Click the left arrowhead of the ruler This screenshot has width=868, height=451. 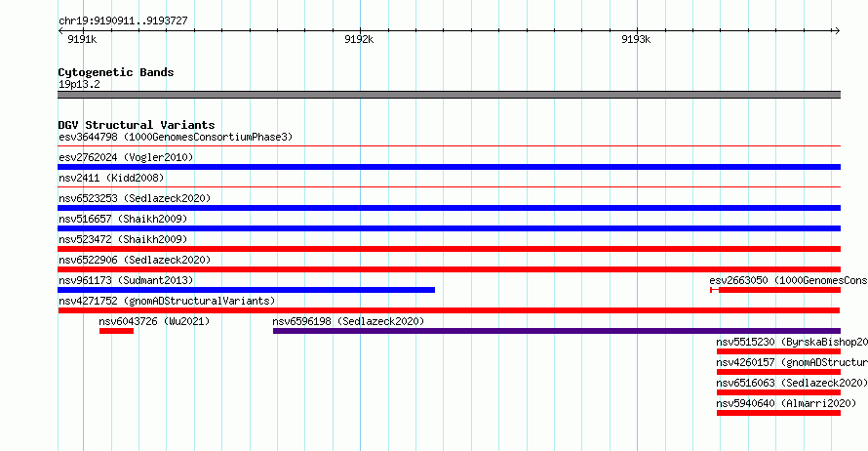coord(60,30)
